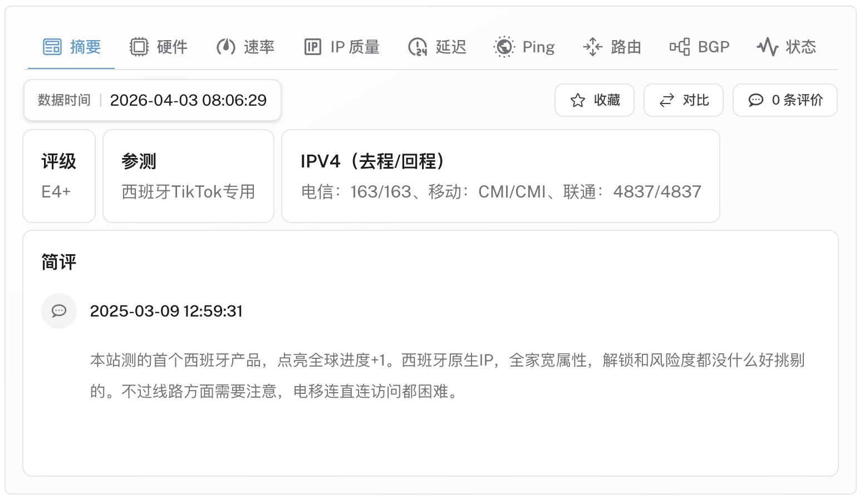This screenshot has height=504, width=864.
Task: Click 西班牙TikTok专用 product name
Action: 188,192
